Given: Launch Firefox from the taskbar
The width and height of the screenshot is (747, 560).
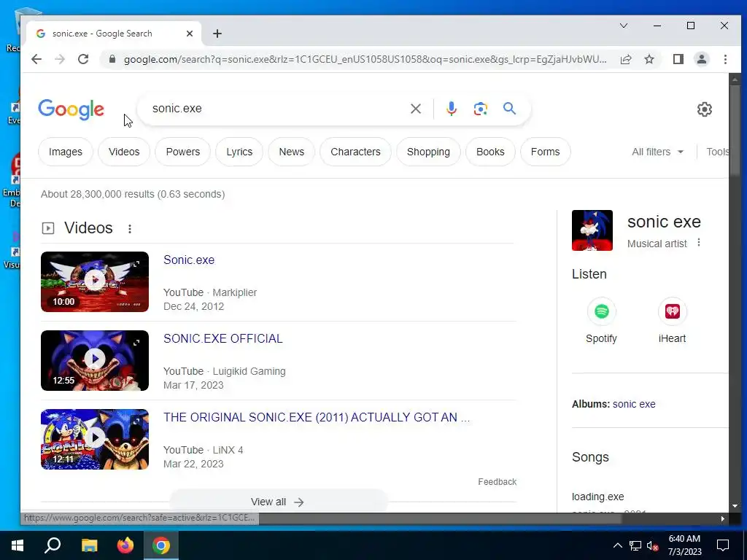Looking at the screenshot, I should (x=125, y=545).
